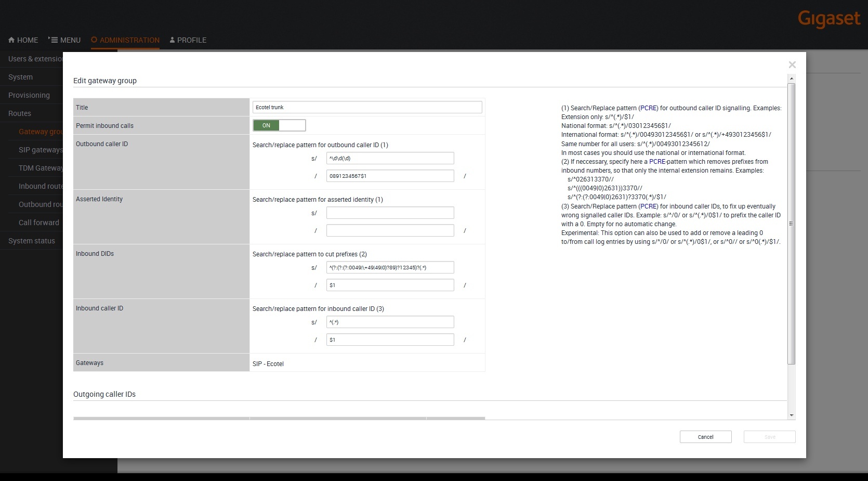Viewport: 868px width, 481px height.
Task: Click asserted identity search pattern field
Action: (x=390, y=213)
